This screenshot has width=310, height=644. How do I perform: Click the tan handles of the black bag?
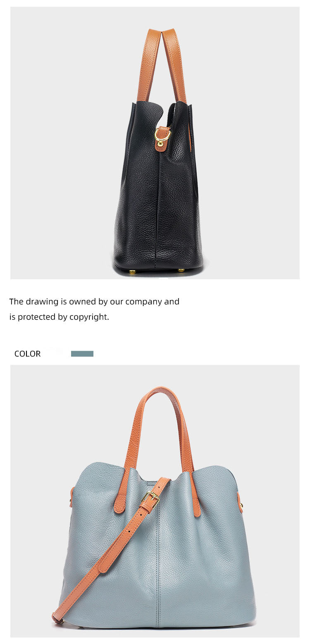point(162,65)
